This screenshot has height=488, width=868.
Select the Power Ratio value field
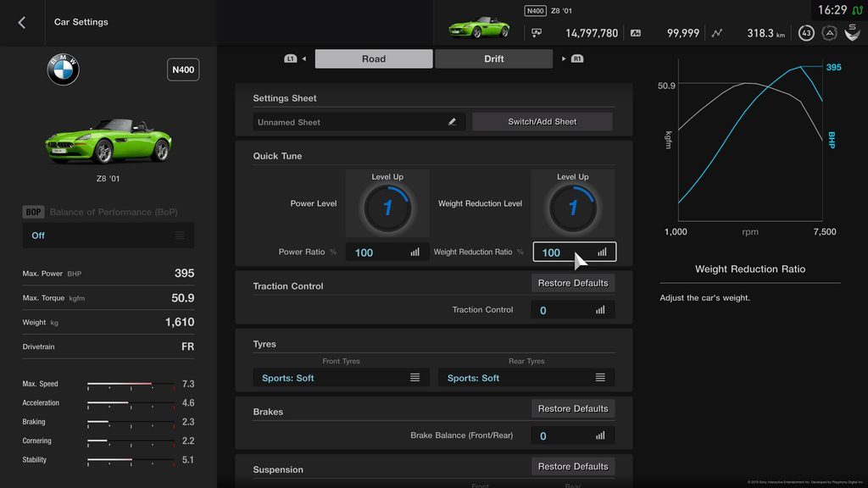387,252
